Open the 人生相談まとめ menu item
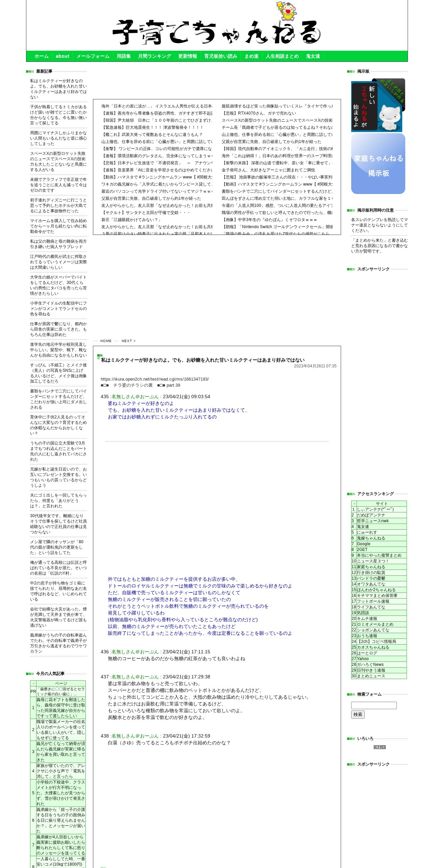The height and width of the screenshot is (868, 434). click(x=282, y=56)
